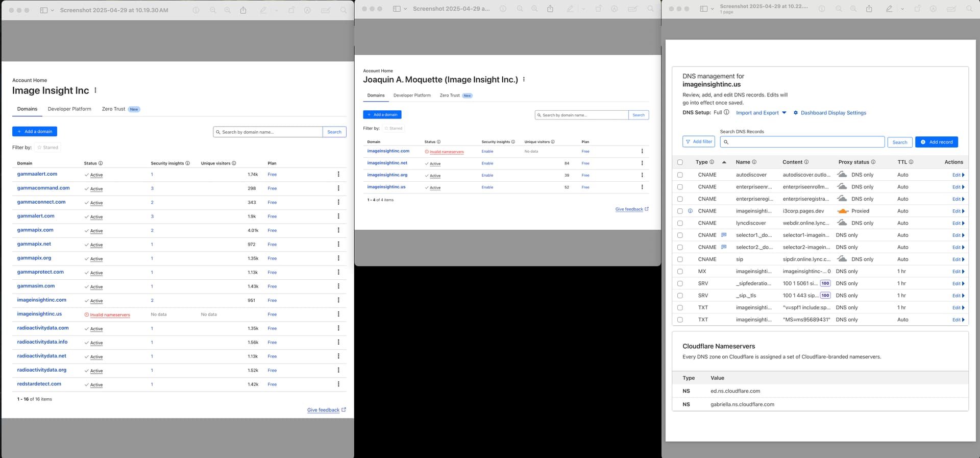Rotate image in right Preview window toolbar

pos(918,9)
